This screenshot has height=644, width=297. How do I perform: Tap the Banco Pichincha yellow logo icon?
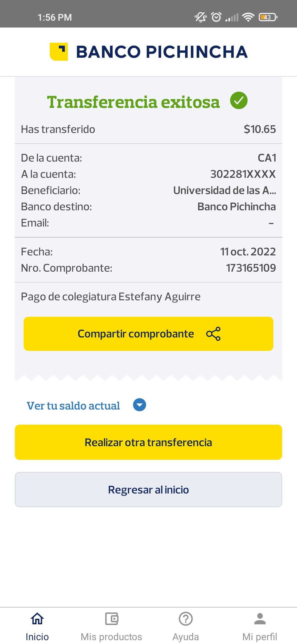(x=59, y=51)
